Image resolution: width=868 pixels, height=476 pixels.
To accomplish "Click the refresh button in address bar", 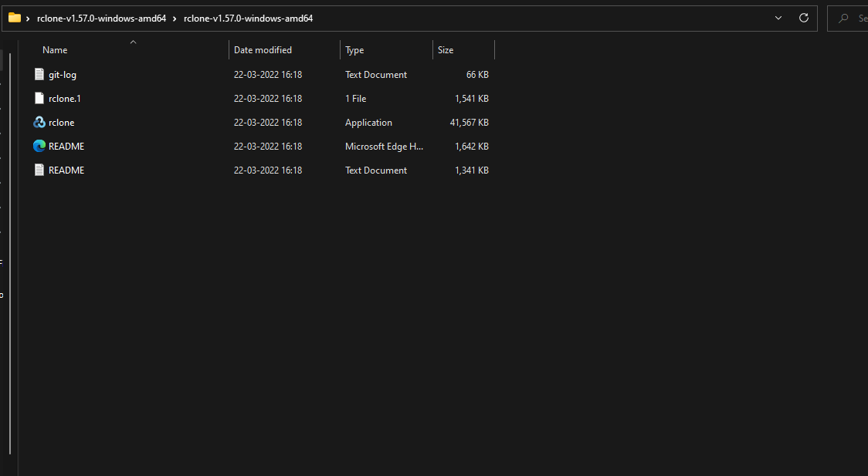I will tap(804, 19).
